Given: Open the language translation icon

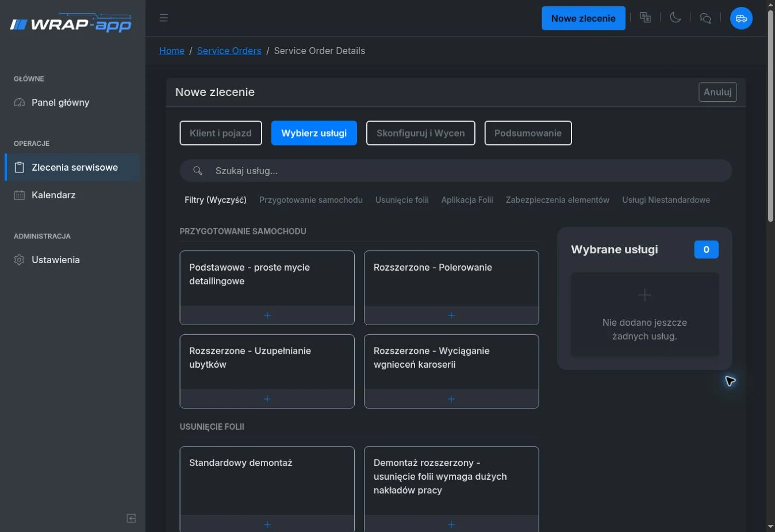Looking at the screenshot, I should 646,18.
